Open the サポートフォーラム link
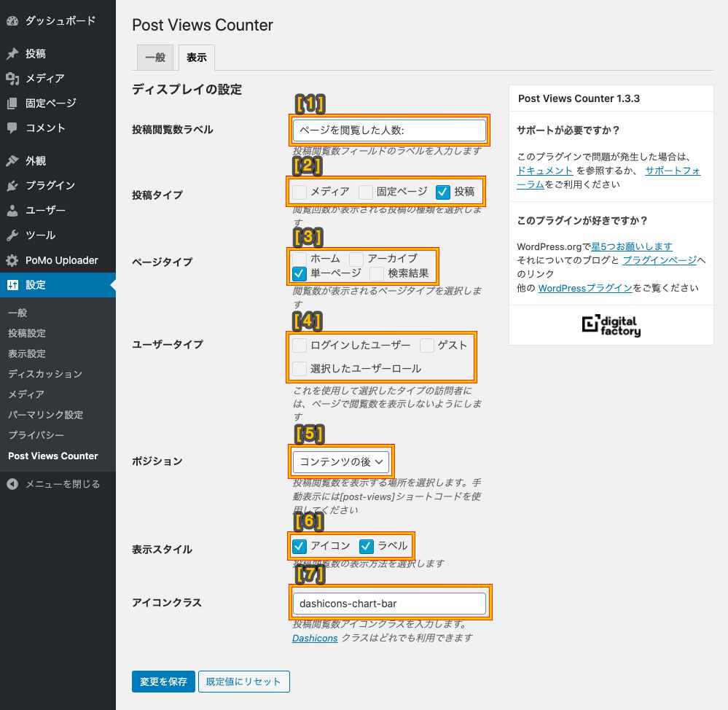Viewport: 728px width, 710px height. pyautogui.click(x=673, y=171)
